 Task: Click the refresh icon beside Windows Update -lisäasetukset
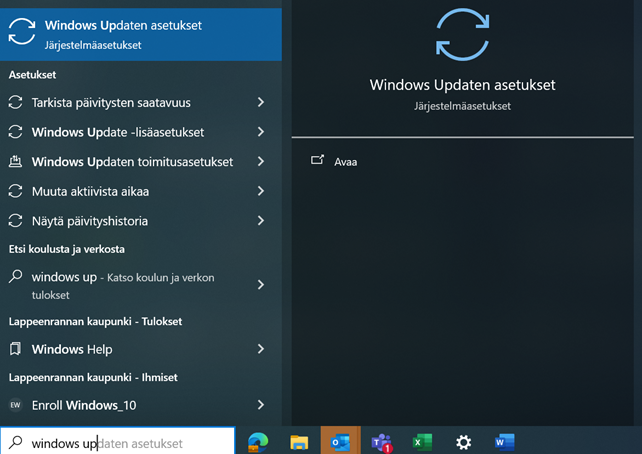point(16,132)
